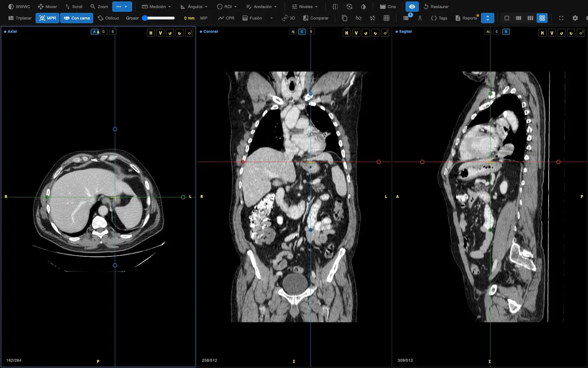Toggle the Con cama option
The height and width of the screenshot is (368, 588).
(x=76, y=18)
